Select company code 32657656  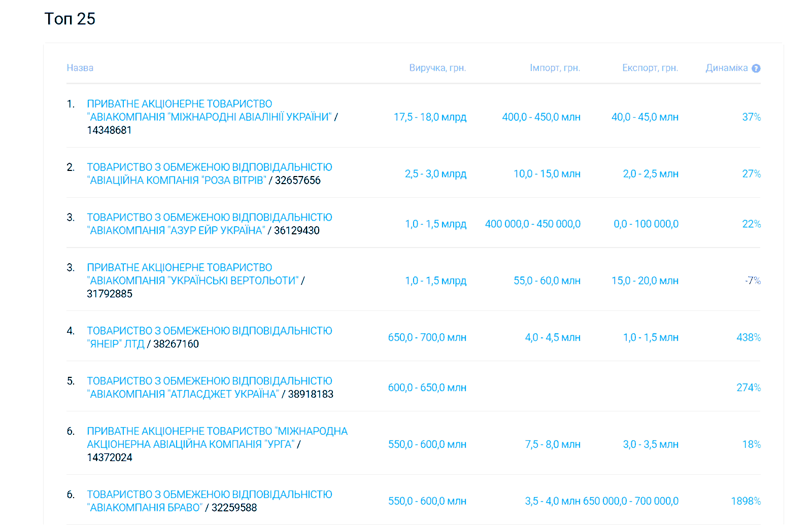click(x=298, y=181)
